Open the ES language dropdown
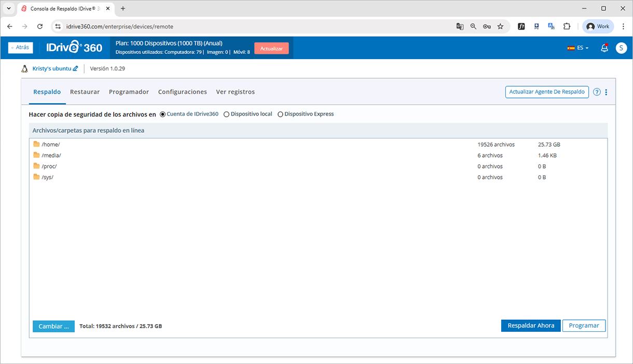Image resolution: width=633 pixels, height=364 pixels. coord(578,48)
